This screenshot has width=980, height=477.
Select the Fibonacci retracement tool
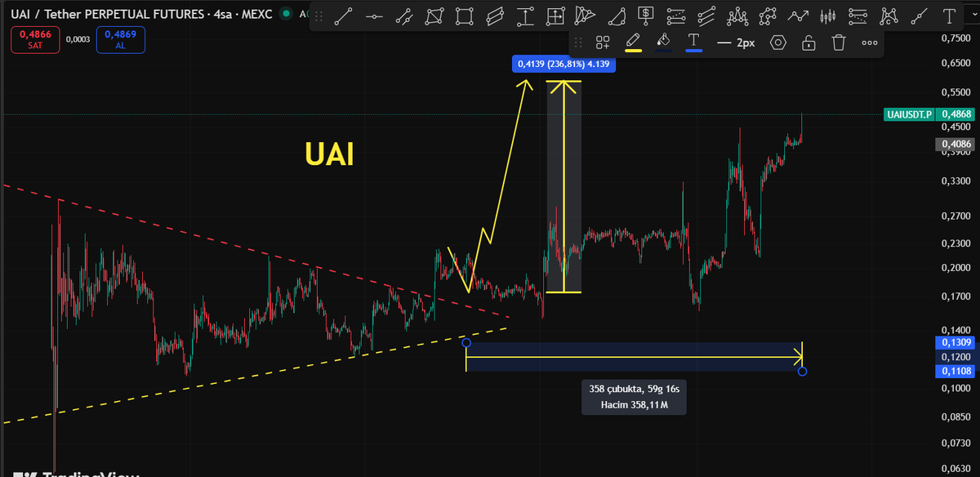[676, 16]
